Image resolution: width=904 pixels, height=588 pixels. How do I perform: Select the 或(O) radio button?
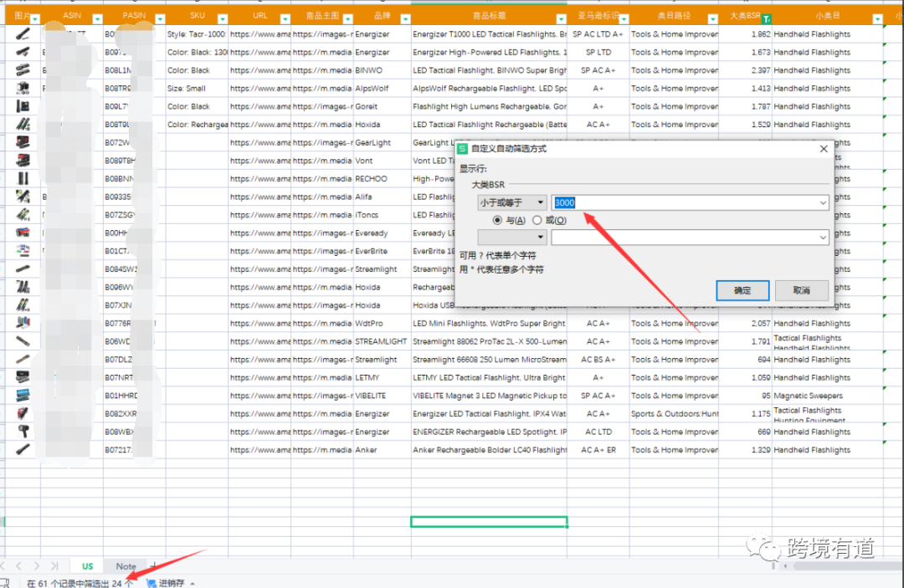537,220
